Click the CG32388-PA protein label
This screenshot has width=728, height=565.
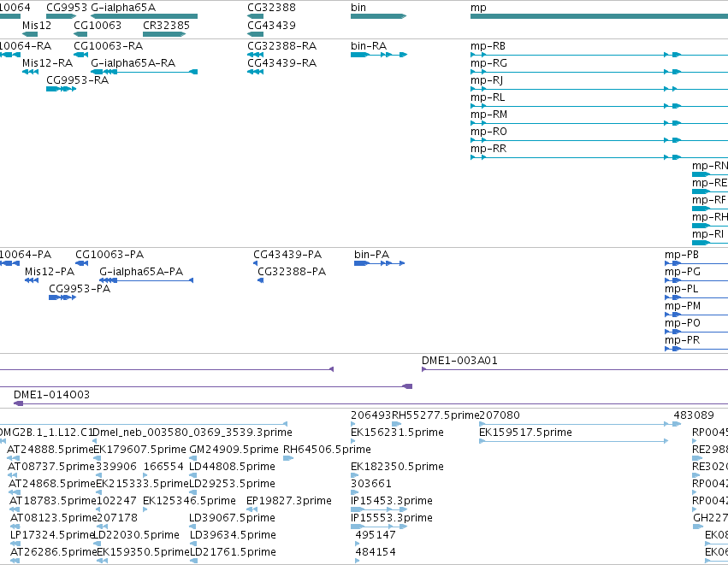tap(292, 272)
